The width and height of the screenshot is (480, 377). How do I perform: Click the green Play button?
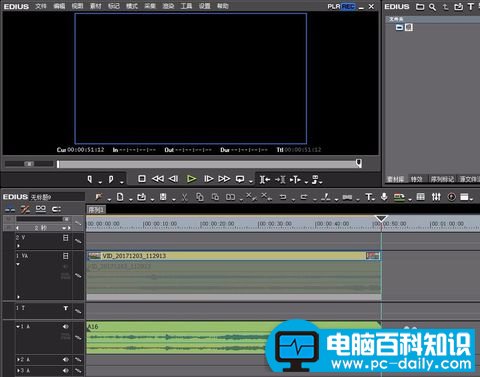pyautogui.click(x=191, y=179)
